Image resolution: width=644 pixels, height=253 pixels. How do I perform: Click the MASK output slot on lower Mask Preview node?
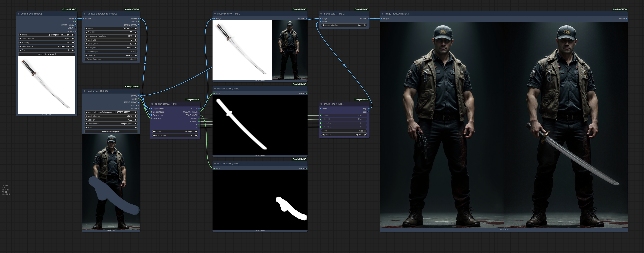click(306, 168)
